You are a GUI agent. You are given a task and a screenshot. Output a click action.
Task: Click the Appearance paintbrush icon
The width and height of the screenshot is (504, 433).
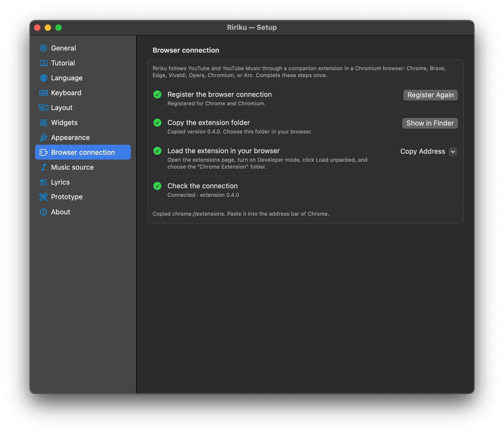43,138
